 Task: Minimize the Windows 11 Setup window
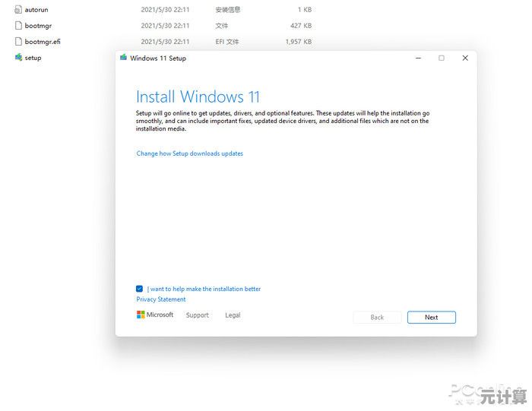[x=418, y=58]
